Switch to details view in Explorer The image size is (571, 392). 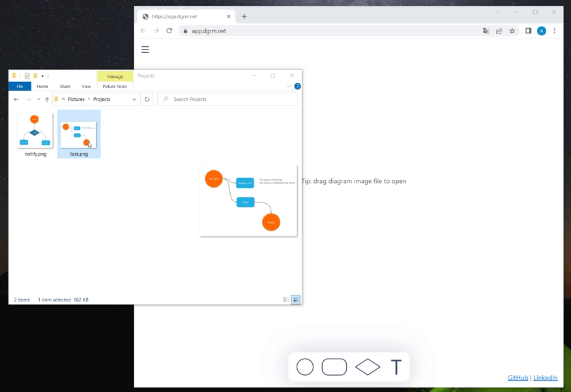click(286, 300)
